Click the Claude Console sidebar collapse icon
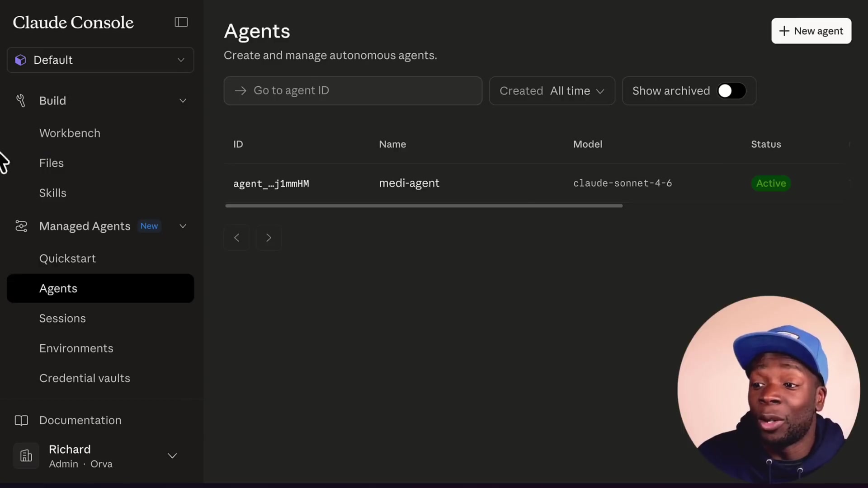Viewport: 868px width, 488px height. coord(181,22)
